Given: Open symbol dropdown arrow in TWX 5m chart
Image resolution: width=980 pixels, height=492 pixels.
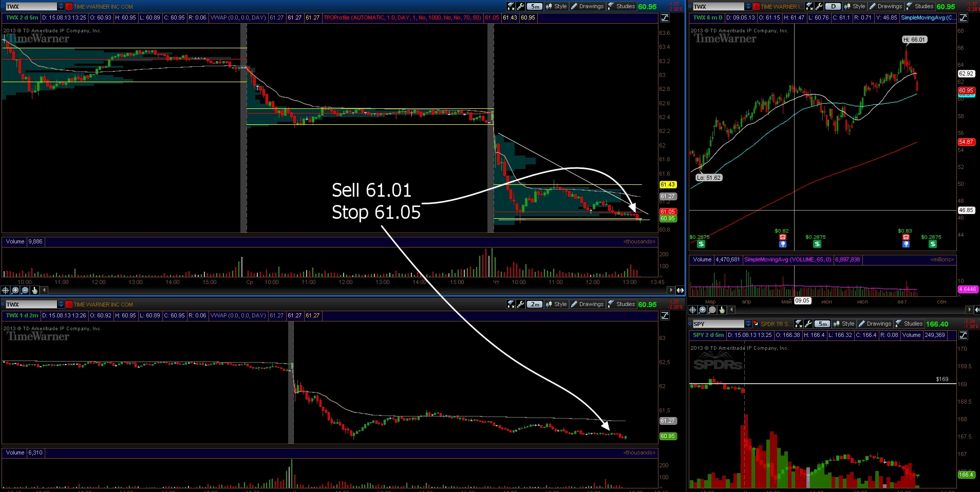Looking at the screenshot, I should 61,7.
